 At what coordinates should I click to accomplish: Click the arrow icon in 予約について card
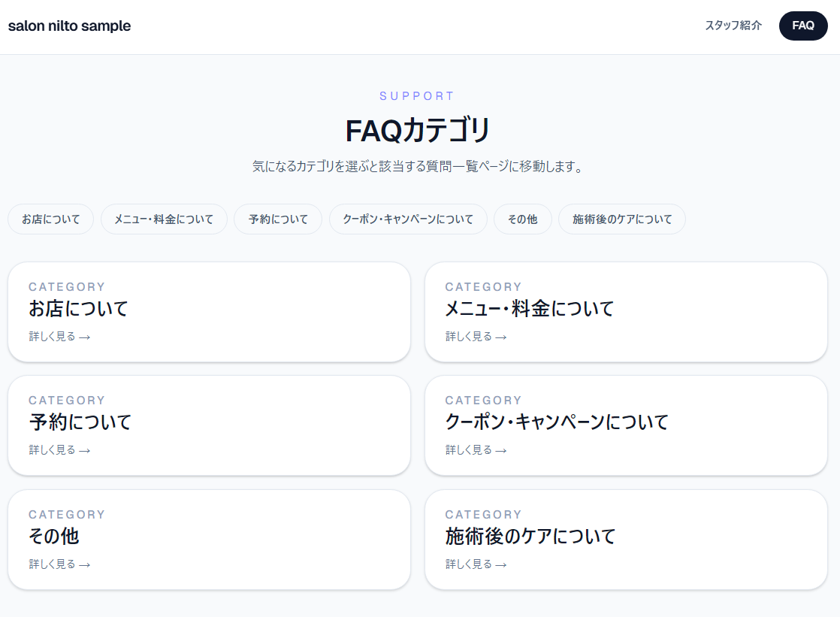pos(84,451)
